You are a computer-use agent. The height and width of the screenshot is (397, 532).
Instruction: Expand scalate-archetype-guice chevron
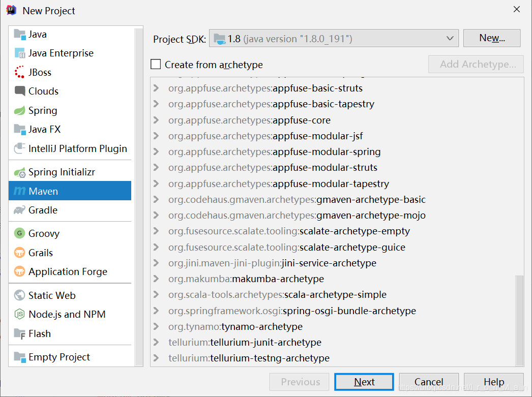click(156, 247)
